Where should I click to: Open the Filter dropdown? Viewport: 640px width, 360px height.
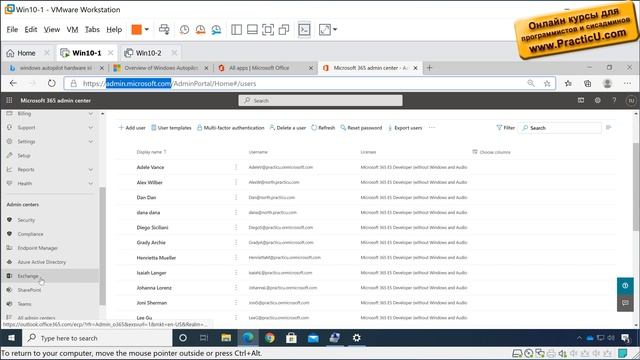tap(505, 128)
